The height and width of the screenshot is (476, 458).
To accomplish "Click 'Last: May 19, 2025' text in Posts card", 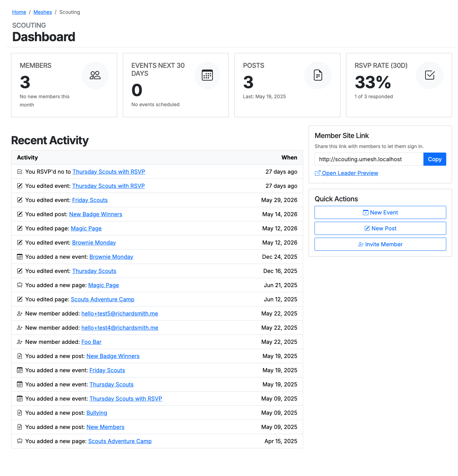I will pos(264,97).
